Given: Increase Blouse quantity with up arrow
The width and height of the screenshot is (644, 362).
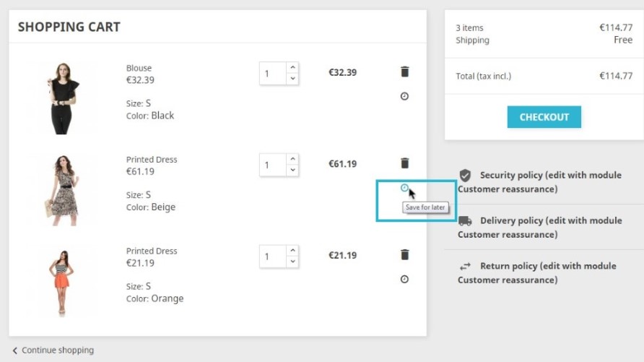Looking at the screenshot, I should [x=292, y=67].
